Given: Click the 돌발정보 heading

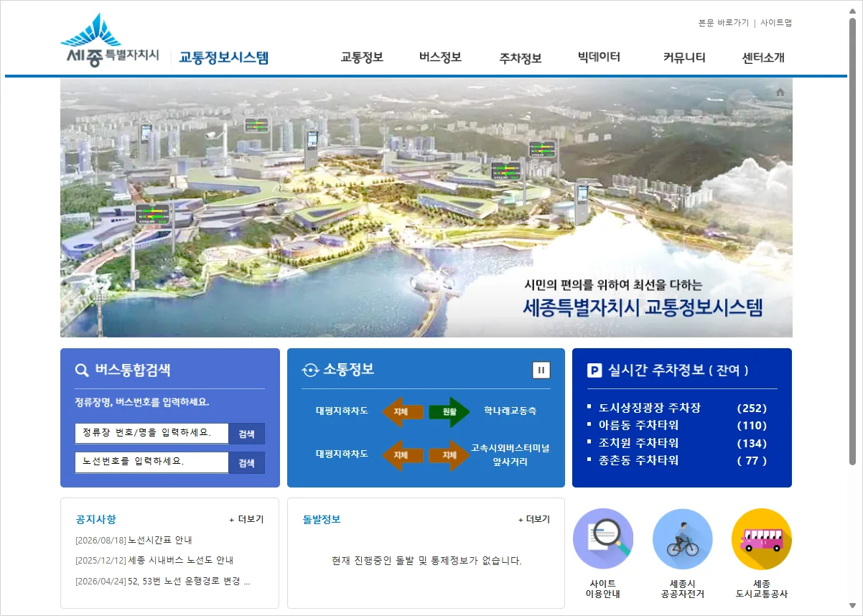Looking at the screenshot, I should pos(322,519).
